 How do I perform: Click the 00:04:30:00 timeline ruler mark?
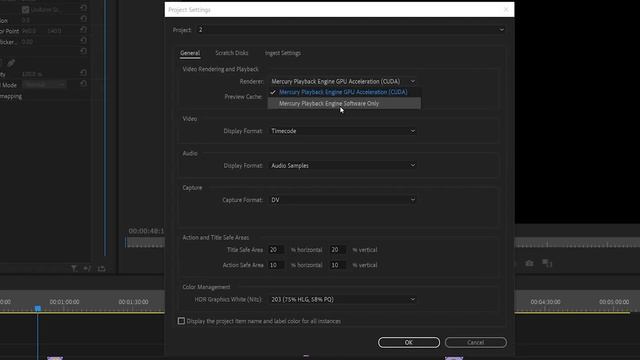(x=545, y=302)
